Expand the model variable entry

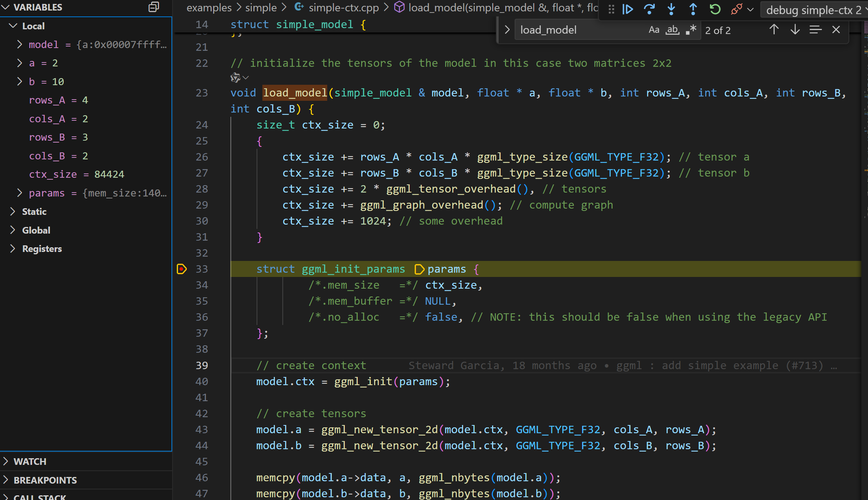pyautogui.click(x=20, y=45)
